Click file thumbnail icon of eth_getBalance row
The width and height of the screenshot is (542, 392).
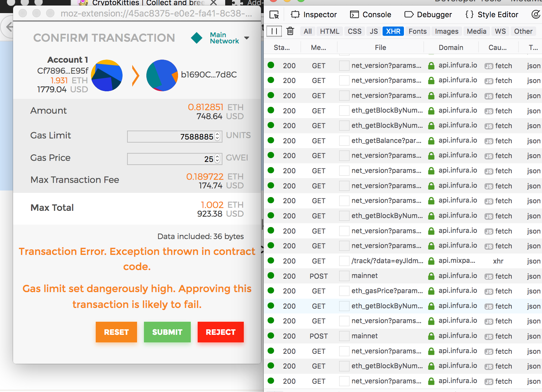[x=344, y=141]
